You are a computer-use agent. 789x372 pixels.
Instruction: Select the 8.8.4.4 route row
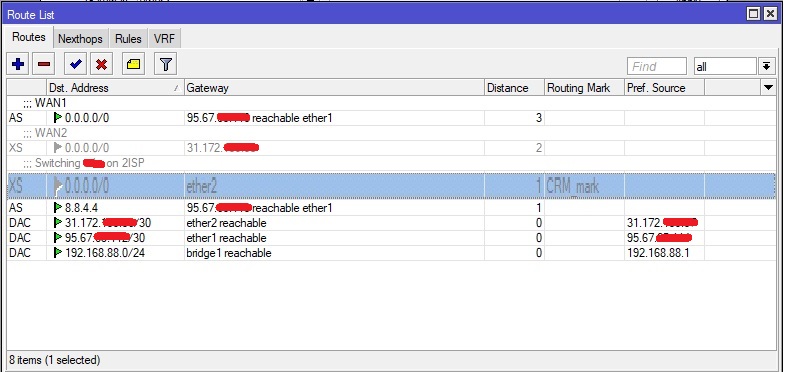[x=391, y=208]
